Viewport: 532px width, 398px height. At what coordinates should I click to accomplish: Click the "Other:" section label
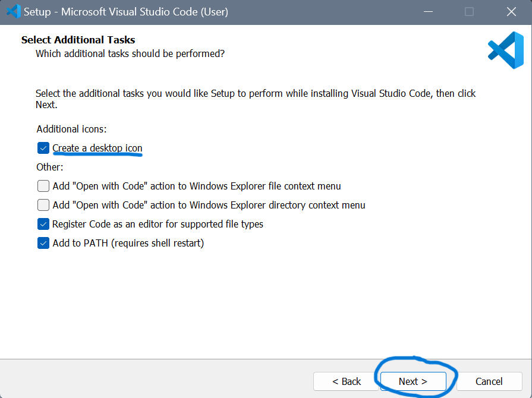50,167
